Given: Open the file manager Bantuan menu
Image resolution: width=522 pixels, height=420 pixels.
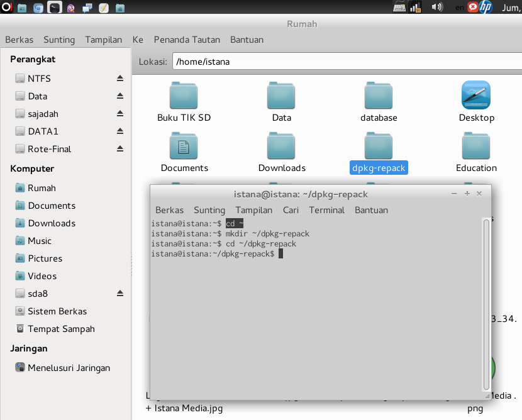Looking at the screenshot, I should (247, 40).
